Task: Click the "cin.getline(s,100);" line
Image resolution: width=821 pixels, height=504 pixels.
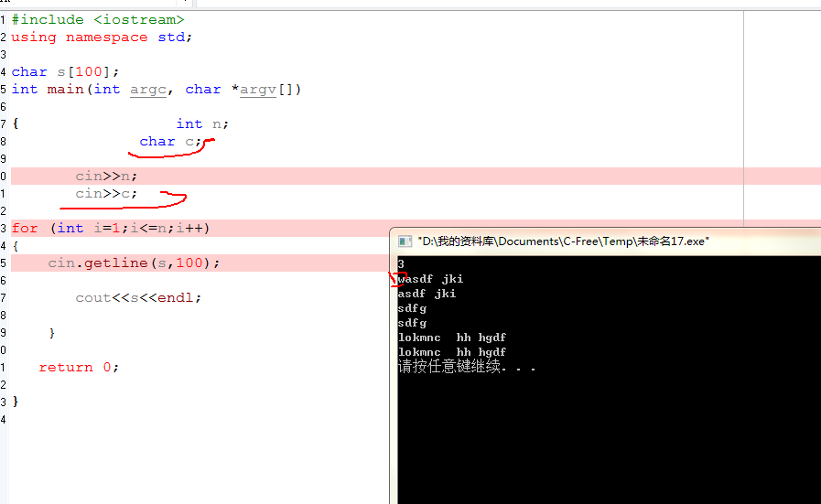Action: pyautogui.click(x=134, y=263)
